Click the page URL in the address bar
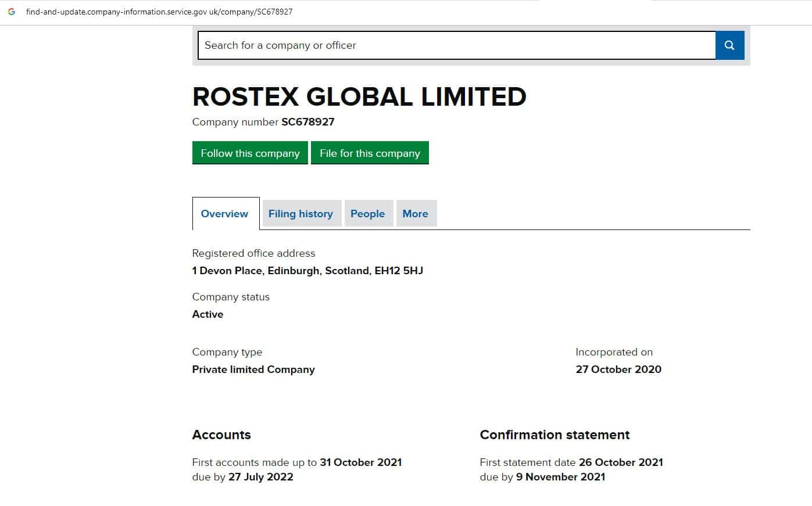 (x=159, y=12)
